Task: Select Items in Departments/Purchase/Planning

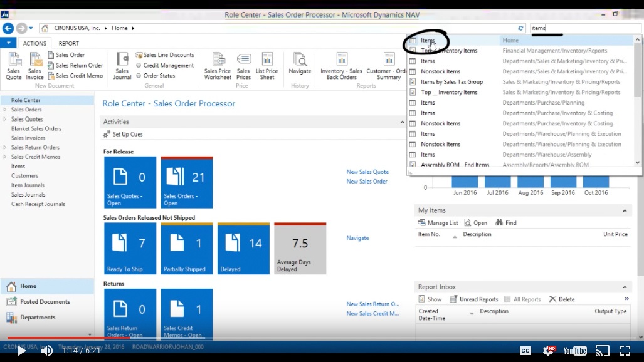Action: click(x=521, y=103)
